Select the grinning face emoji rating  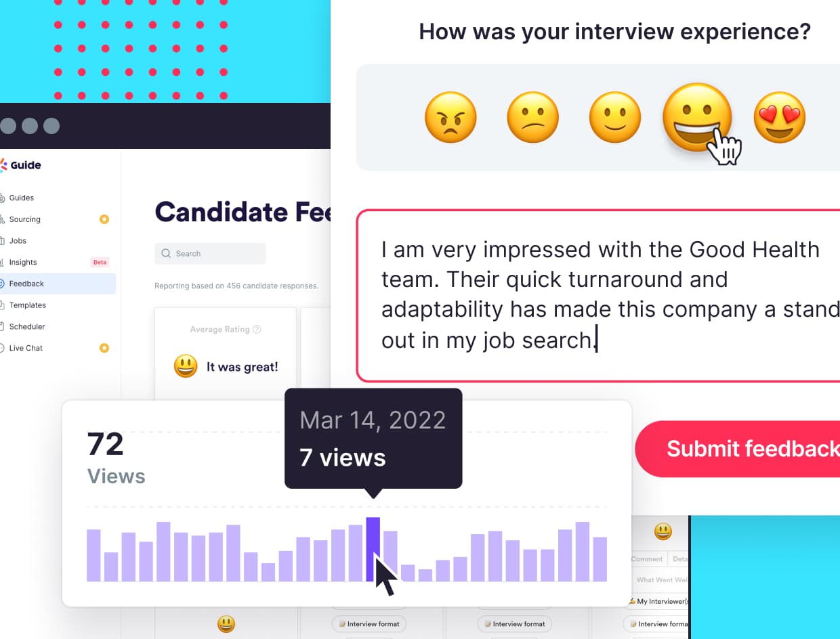point(697,118)
